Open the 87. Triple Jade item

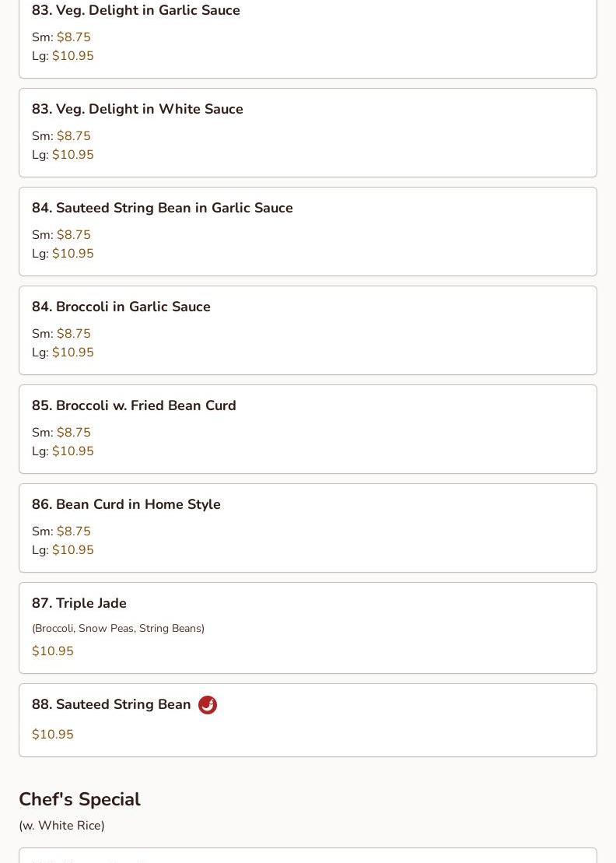[308, 628]
